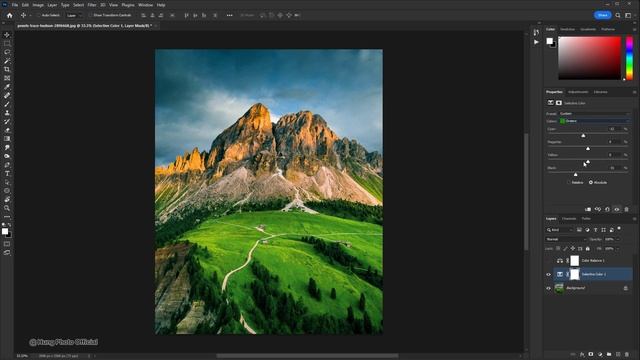Click the Cyan slider handle

(583, 136)
